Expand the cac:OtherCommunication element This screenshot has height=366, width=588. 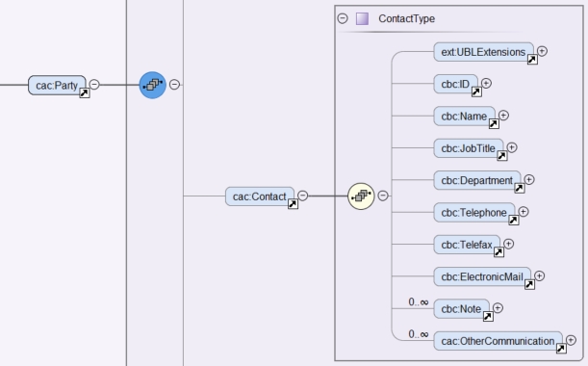click(x=571, y=340)
